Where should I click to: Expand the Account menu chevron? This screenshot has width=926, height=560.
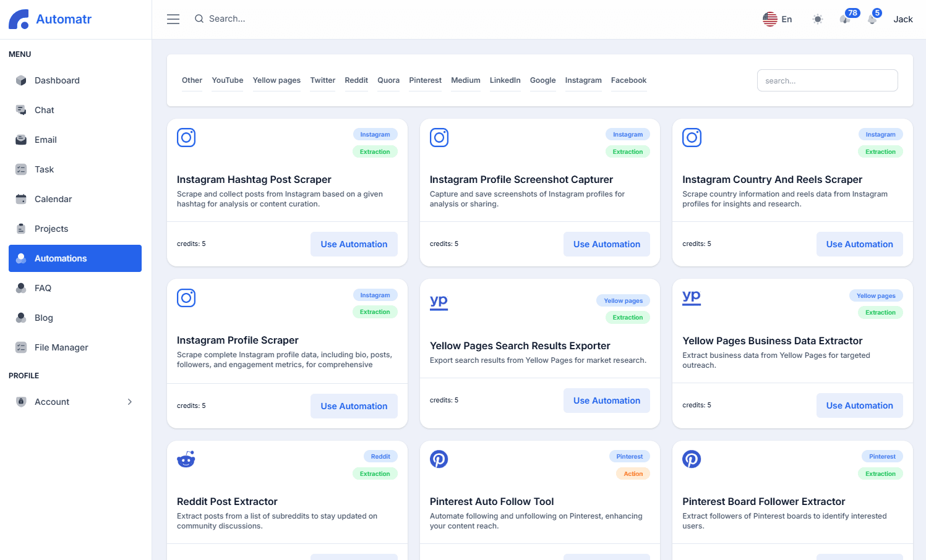(x=130, y=402)
